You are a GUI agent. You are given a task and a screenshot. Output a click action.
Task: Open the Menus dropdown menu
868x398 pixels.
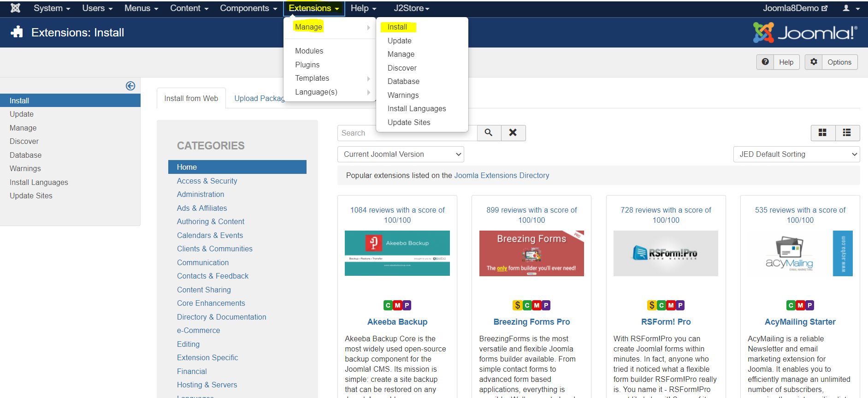point(141,8)
